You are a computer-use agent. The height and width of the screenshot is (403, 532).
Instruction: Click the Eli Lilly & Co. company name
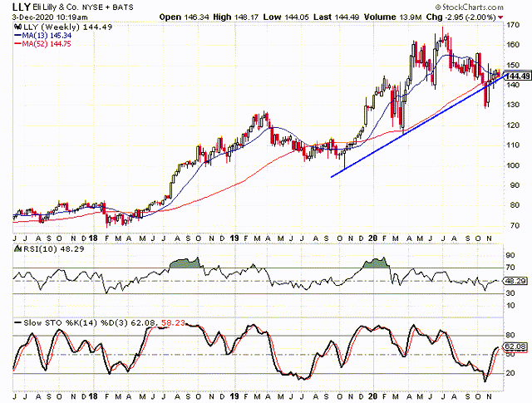pyautogui.click(x=56, y=7)
